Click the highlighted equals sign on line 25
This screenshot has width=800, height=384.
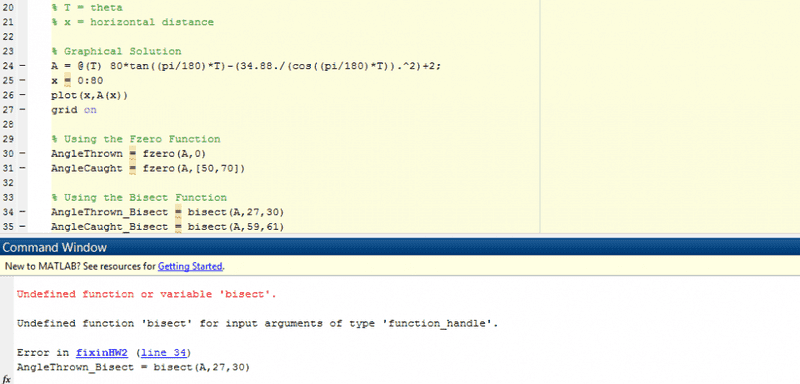click(x=67, y=81)
